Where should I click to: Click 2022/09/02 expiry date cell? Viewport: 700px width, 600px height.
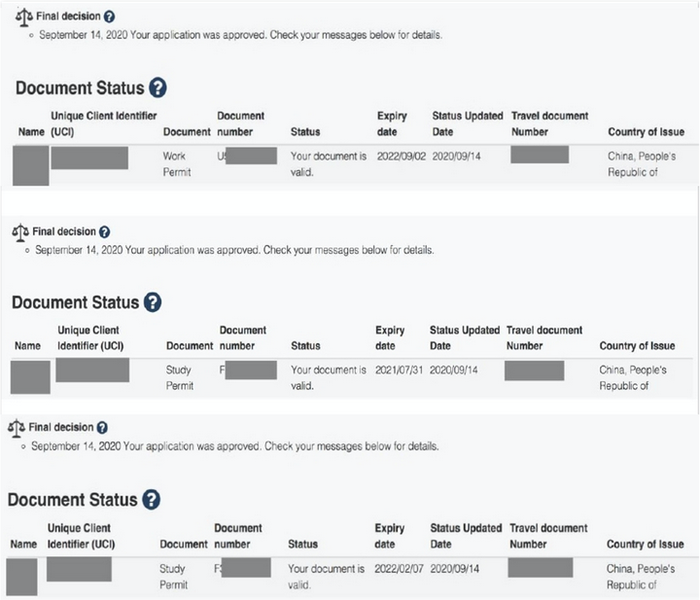(401, 157)
